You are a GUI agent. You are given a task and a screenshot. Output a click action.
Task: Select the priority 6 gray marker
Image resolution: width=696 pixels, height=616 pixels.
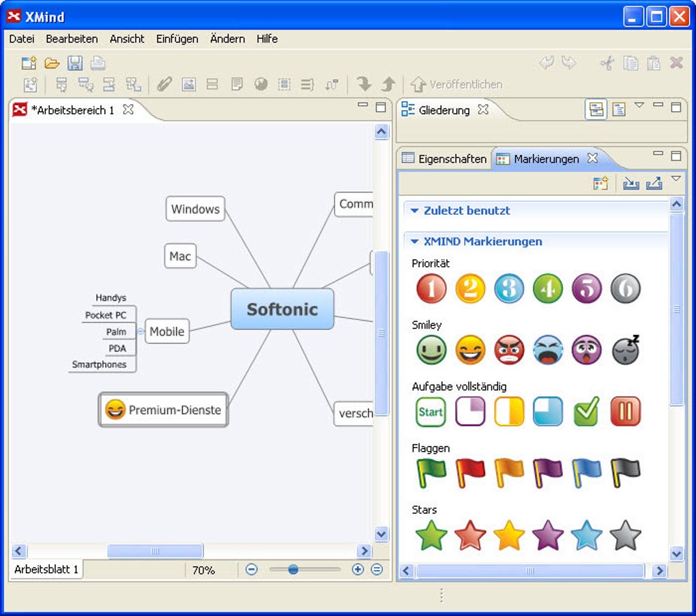626,289
